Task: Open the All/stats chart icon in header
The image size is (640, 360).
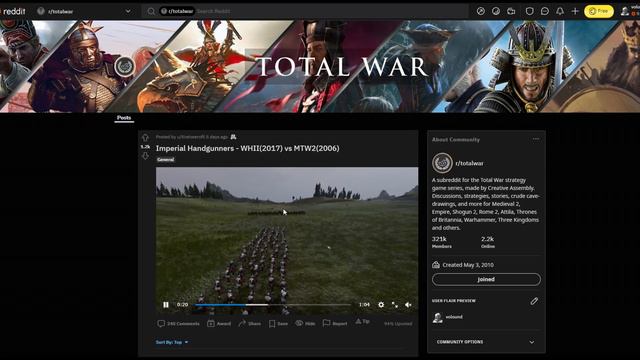Action: [496, 11]
